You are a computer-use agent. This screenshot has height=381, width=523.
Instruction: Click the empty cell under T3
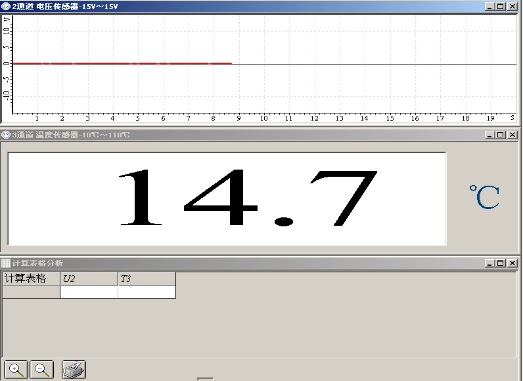click(146, 292)
